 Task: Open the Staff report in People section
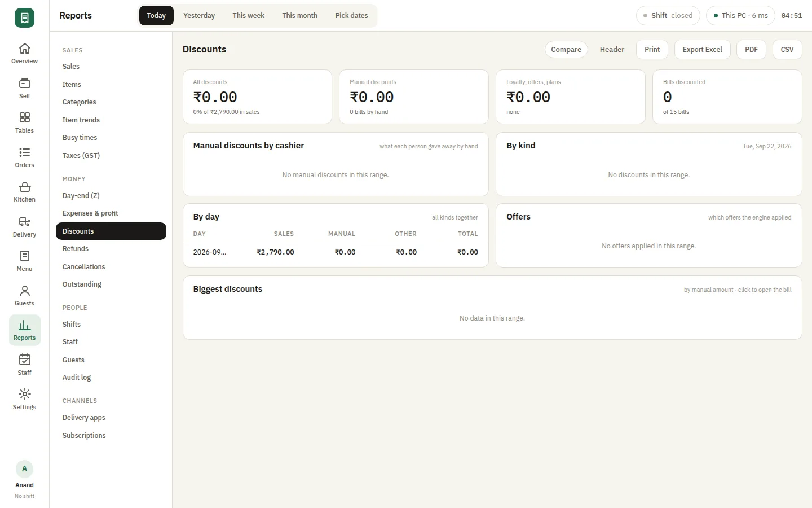click(111, 342)
